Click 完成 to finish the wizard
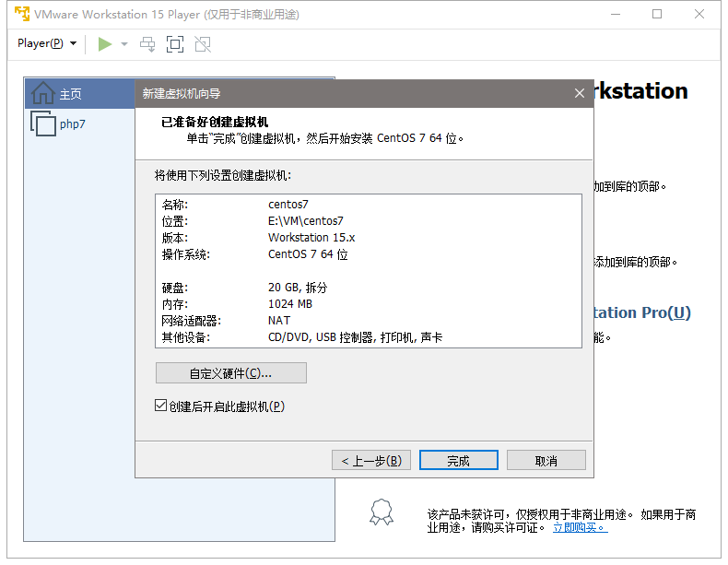Image resolution: width=728 pixels, height=565 pixels. pyautogui.click(x=458, y=461)
